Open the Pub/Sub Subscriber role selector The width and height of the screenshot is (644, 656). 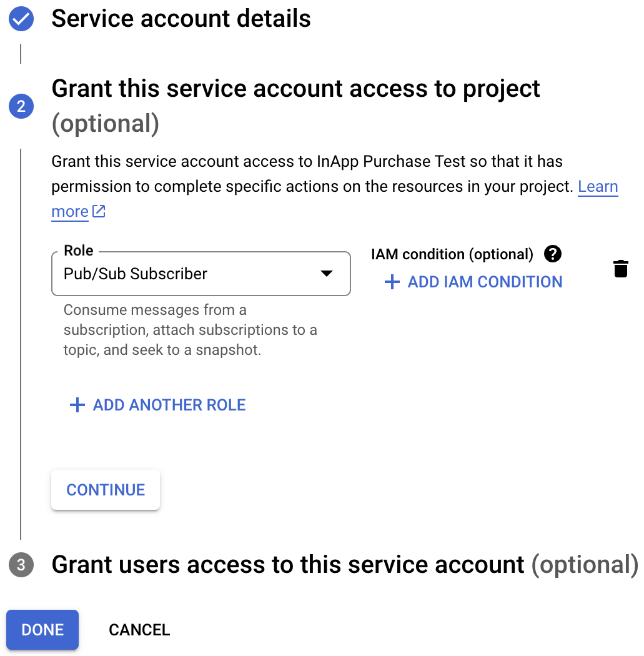click(187, 274)
